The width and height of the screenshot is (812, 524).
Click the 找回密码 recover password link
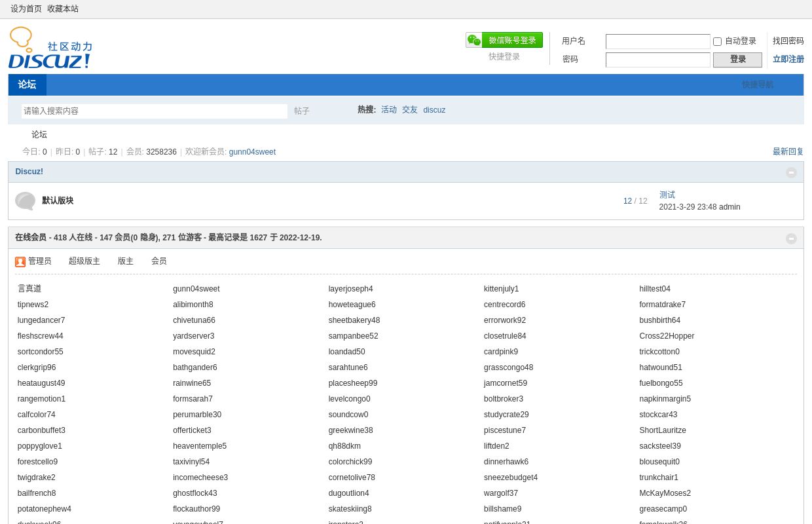[x=788, y=41]
